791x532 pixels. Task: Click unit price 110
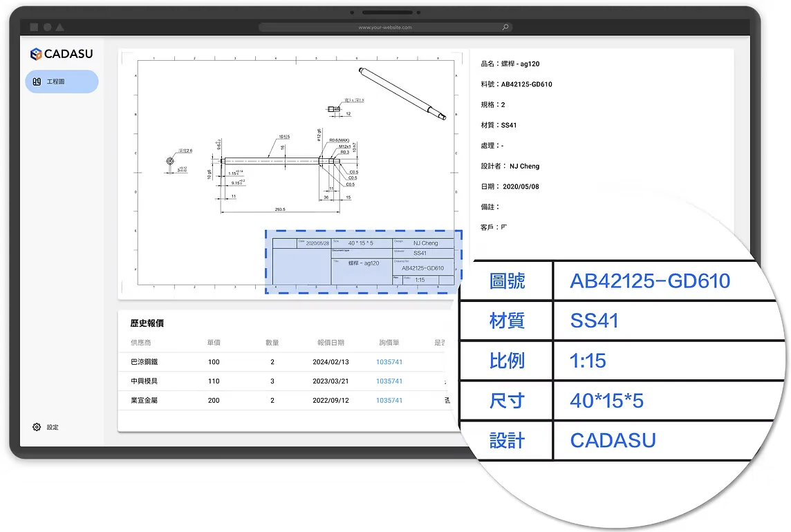[214, 381]
